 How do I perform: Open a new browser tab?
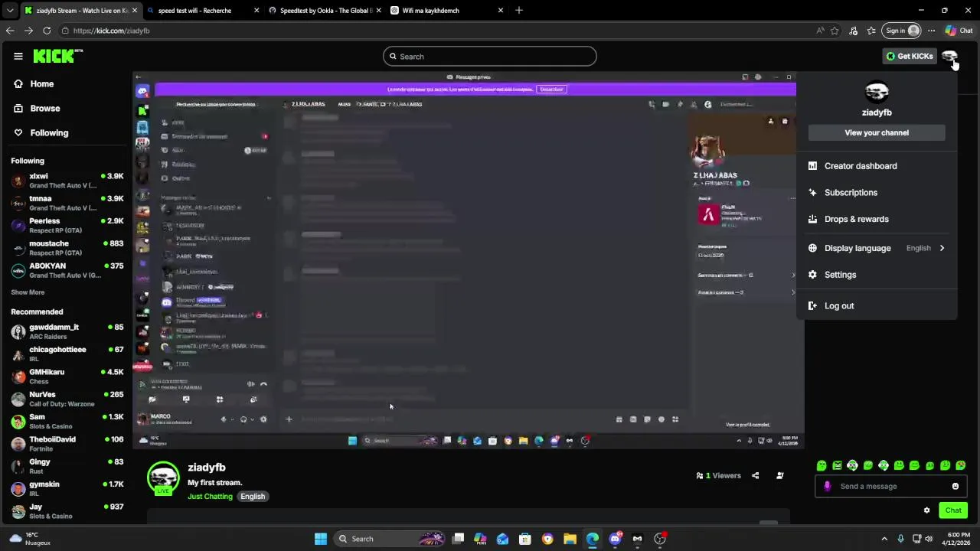click(519, 11)
